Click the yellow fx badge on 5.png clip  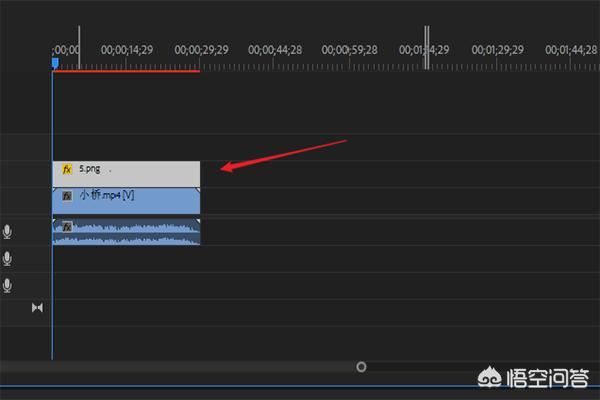tap(67, 169)
